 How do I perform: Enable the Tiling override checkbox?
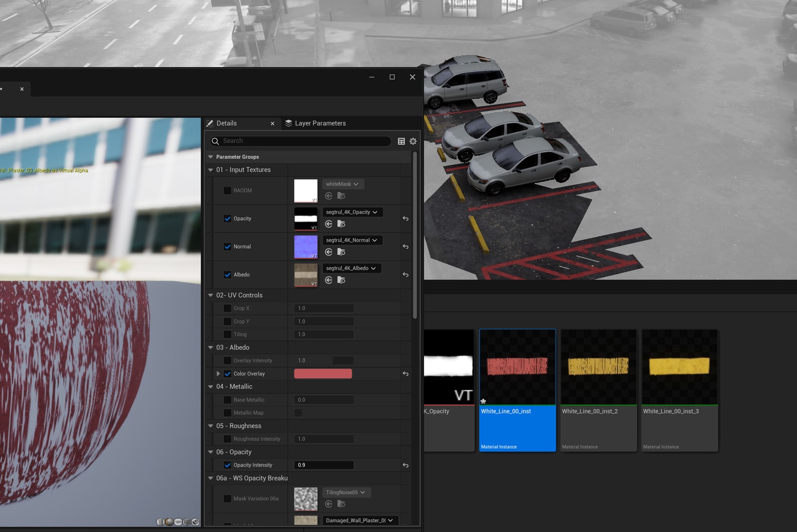(x=227, y=335)
